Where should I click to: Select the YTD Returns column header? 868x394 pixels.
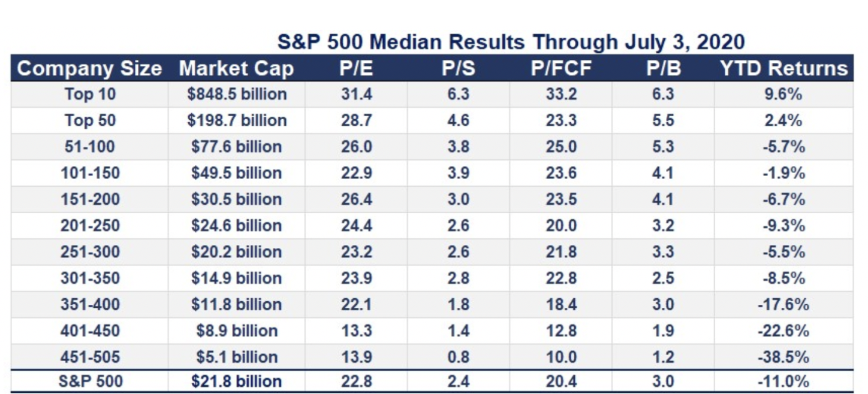tap(783, 68)
